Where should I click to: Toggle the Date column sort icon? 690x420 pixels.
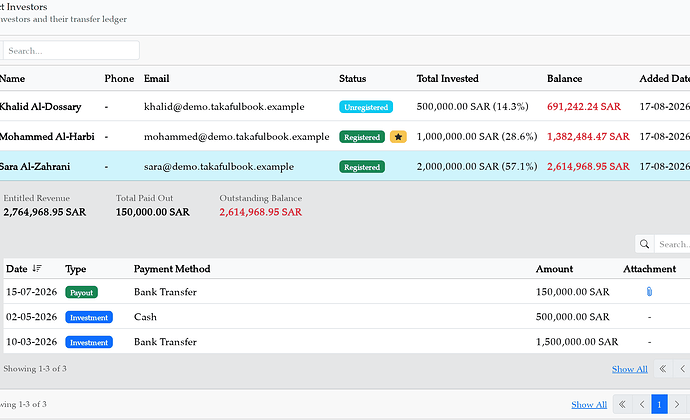[x=37, y=269]
